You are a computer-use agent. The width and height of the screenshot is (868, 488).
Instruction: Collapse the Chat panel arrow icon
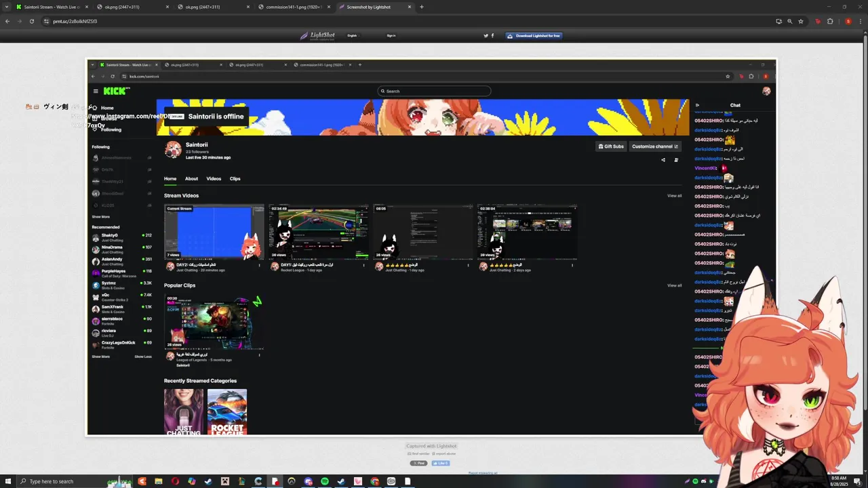point(697,105)
